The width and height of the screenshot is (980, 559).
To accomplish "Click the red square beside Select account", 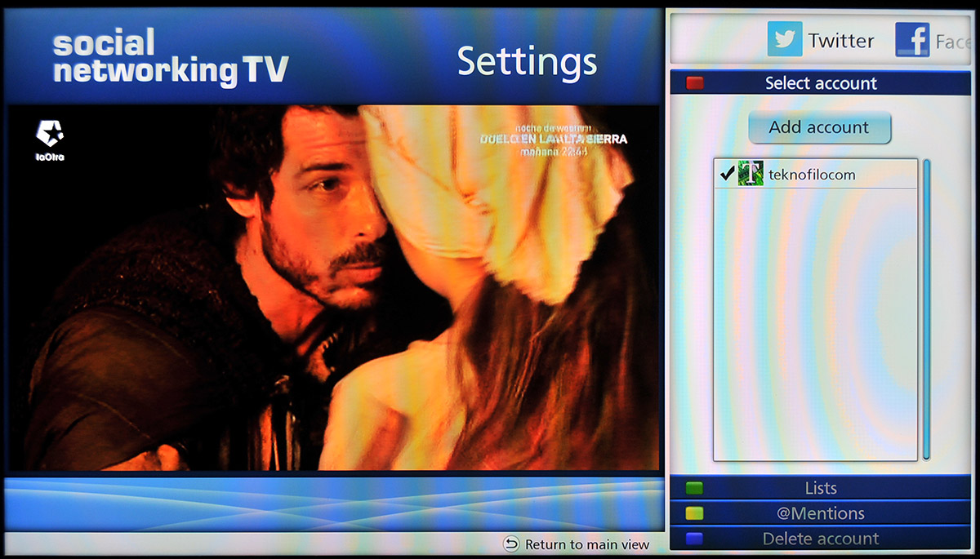I will (x=694, y=83).
